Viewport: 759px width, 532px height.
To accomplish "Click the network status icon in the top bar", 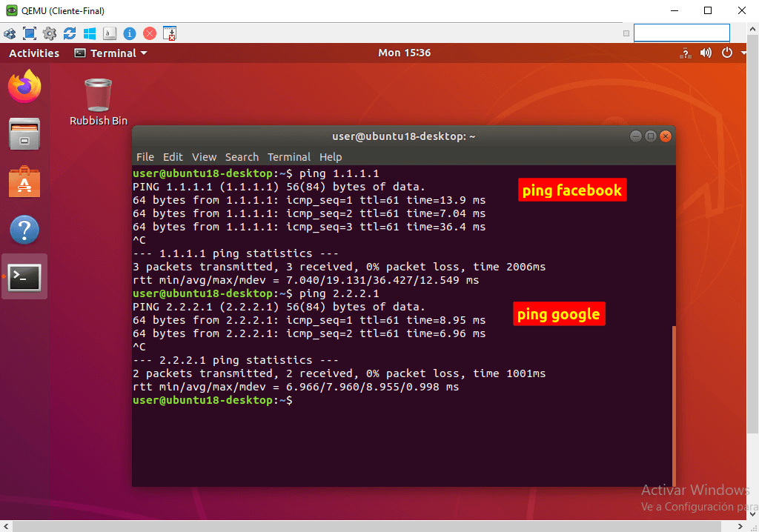I will (686, 53).
